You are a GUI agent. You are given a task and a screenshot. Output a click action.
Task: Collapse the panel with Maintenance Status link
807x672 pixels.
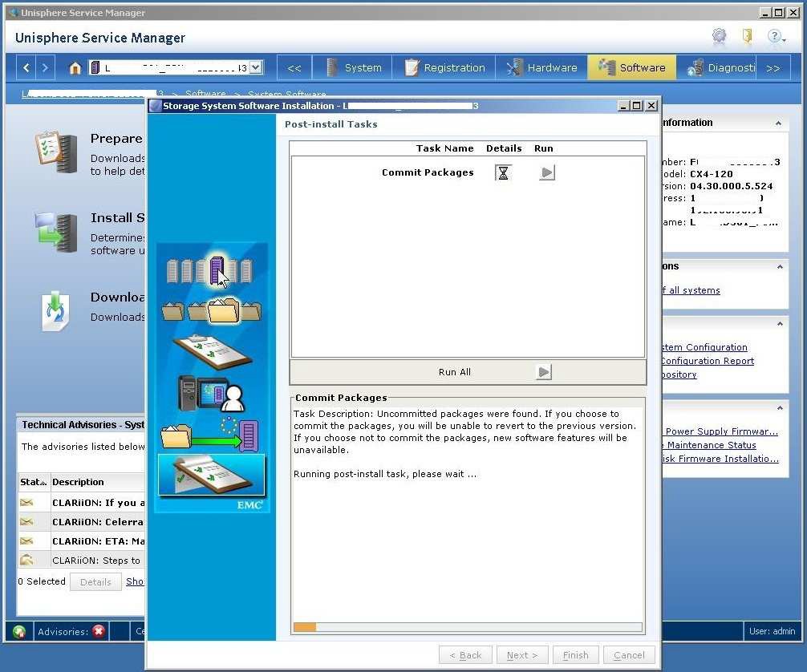click(780, 408)
